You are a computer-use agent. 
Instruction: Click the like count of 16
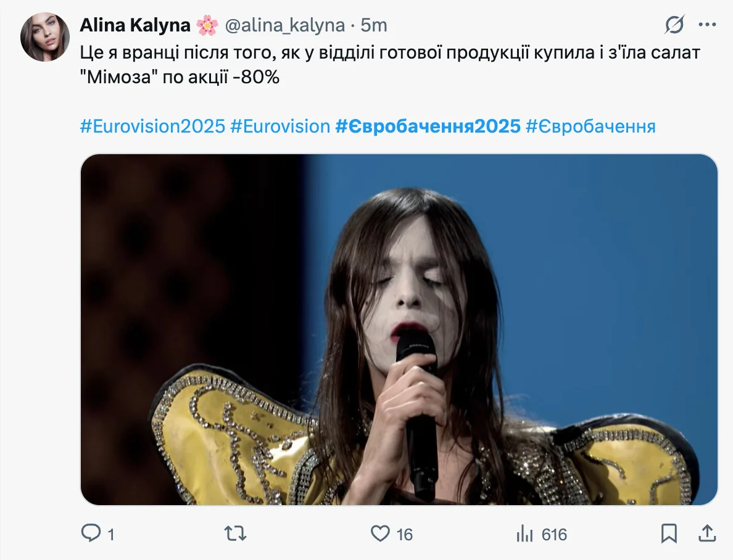[405, 534]
